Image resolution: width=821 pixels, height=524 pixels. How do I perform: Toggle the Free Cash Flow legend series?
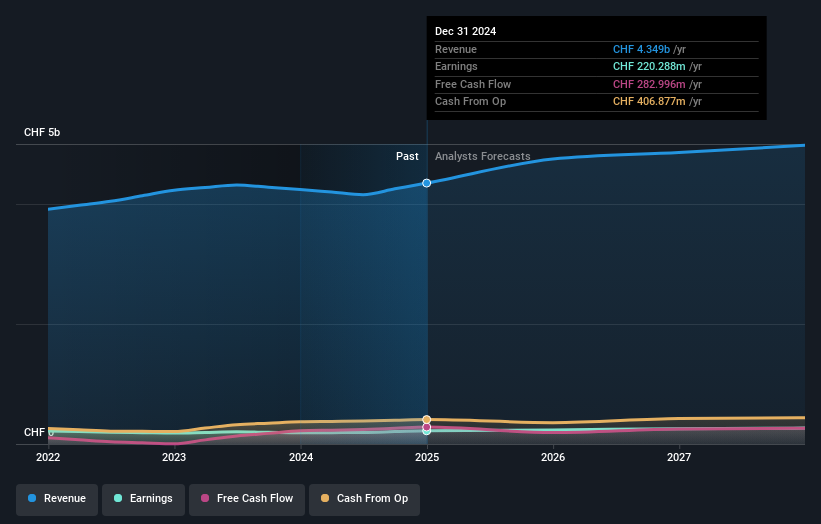click(247, 499)
